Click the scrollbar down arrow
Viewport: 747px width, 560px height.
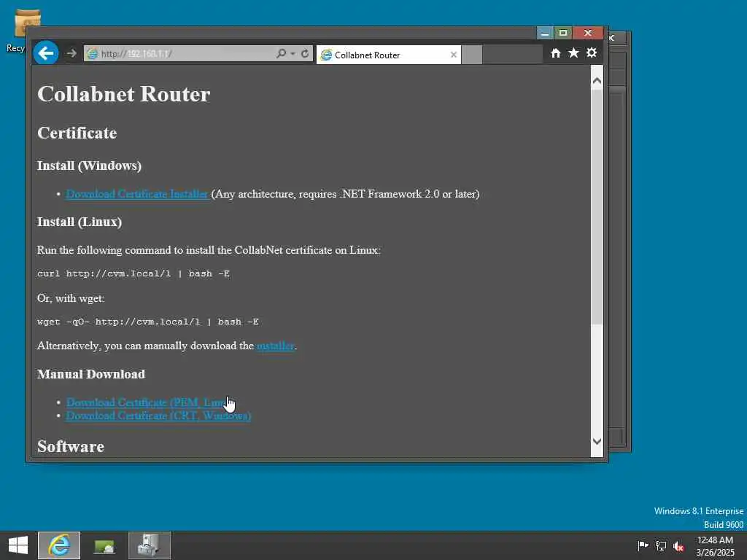click(x=597, y=441)
